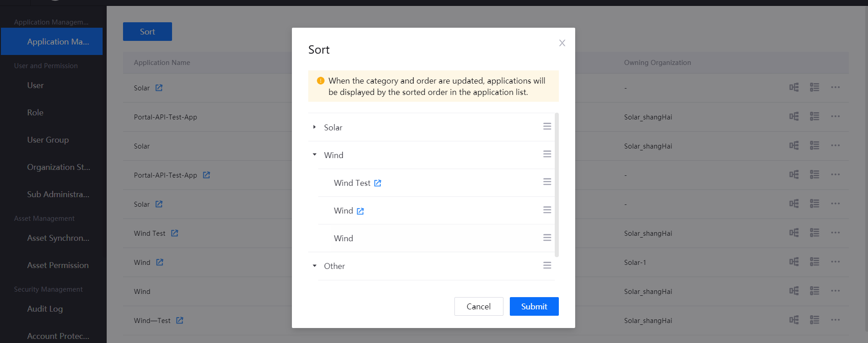Go to Audit Log menu item
Viewport: 868px width, 343px height.
click(x=45, y=309)
